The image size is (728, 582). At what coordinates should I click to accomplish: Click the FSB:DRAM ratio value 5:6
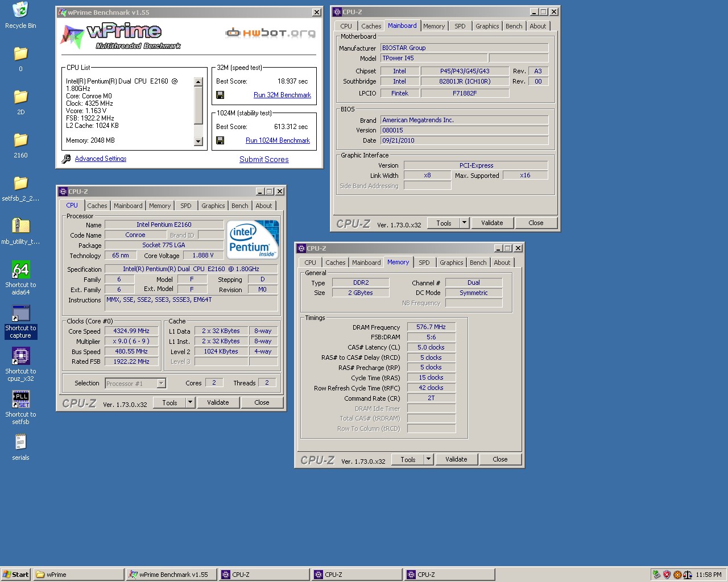431,337
